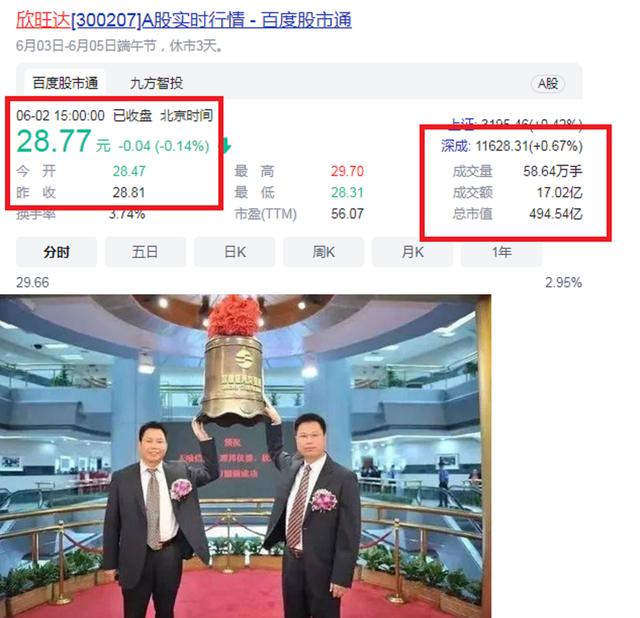Select the 1年 chart view
This screenshot has height=618, width=640.
(502, 252)
